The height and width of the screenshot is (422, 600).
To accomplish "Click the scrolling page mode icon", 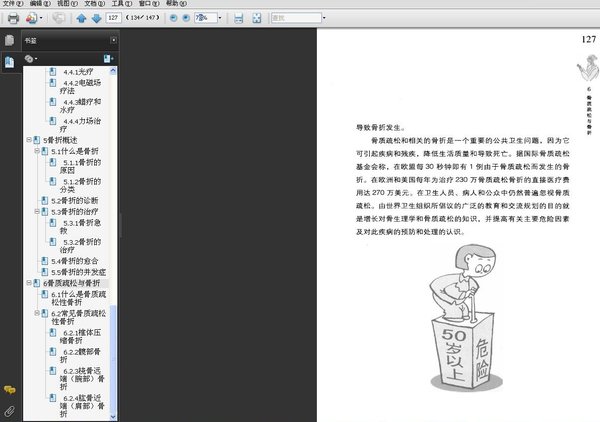I will coord(238,18).
